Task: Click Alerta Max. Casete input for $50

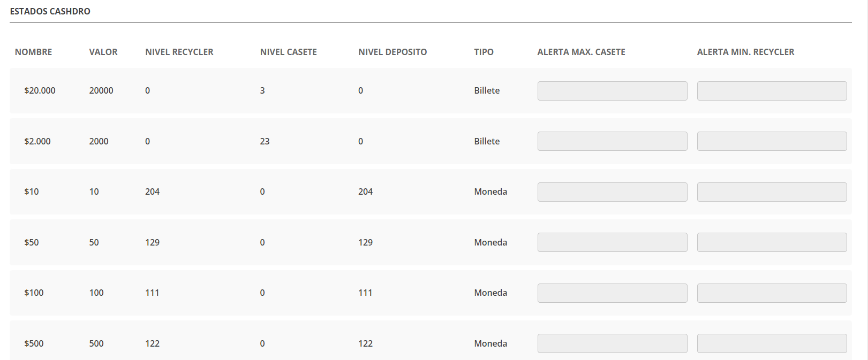Action: coord(612,242)
